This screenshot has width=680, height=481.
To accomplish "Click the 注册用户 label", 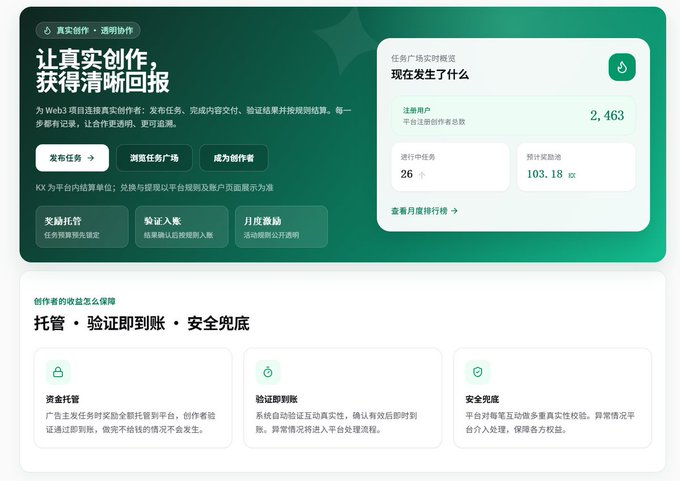I will click(x=417, y=110).
